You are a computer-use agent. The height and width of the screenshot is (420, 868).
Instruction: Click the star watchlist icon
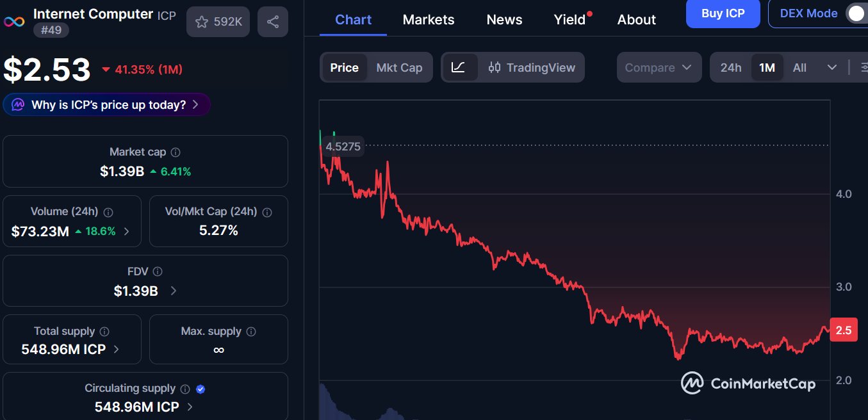[202, 22]
